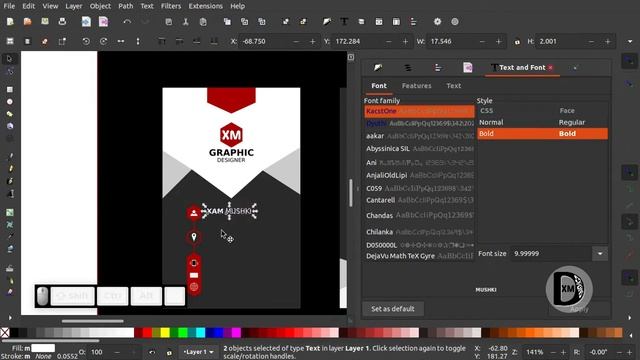The width and height of the screenshot is (640, 360).
Task: Select the Ellipse tool
Action: pos(10,102)
